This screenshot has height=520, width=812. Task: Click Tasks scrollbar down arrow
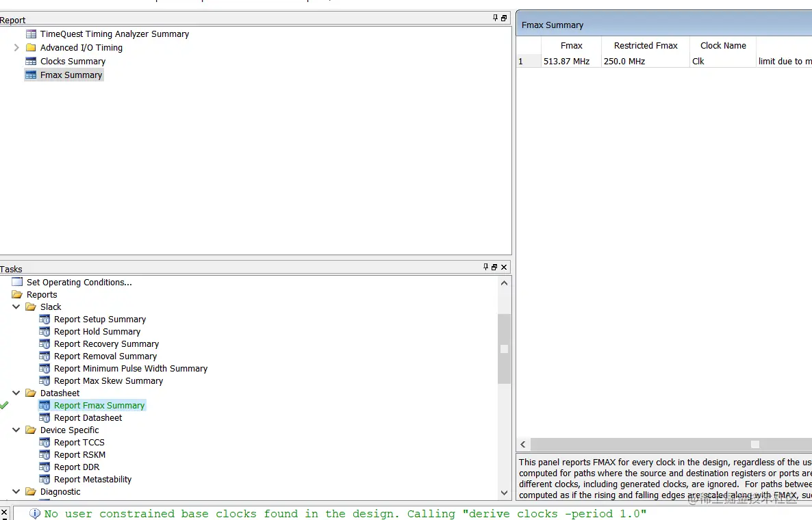505,493
